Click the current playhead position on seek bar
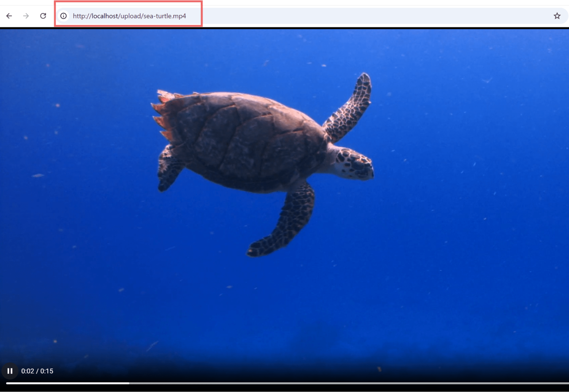This screenshot has height=392, width=569. pyautogui.click(x=129, y=383)
